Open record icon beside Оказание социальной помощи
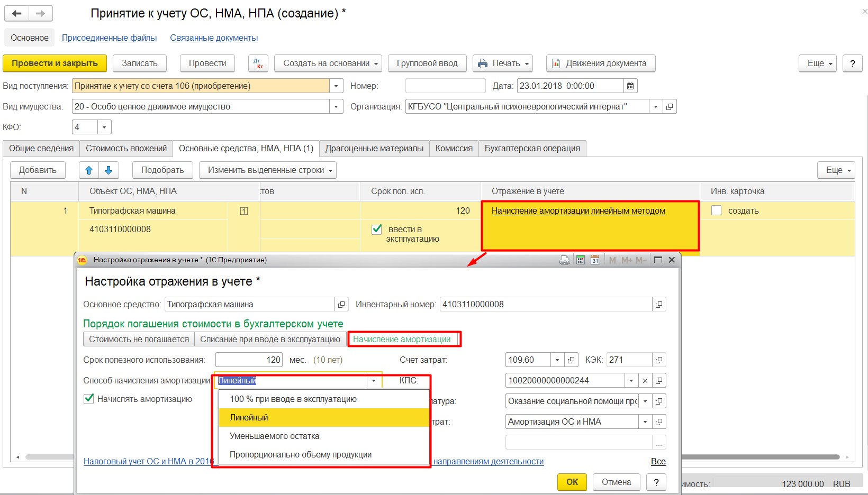Image resolution: width=868 pixels, height=495 pixels. point(659,401)
